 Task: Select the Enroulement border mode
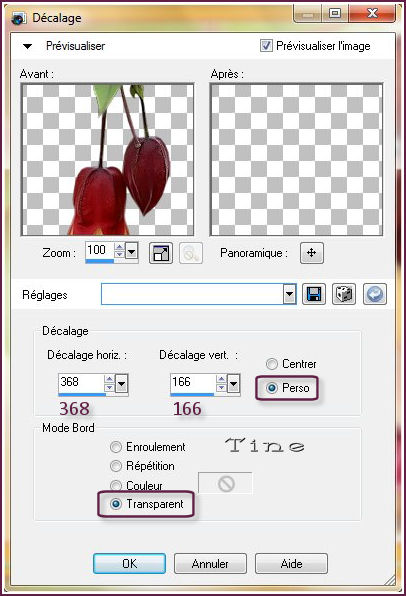pos(116,447)
